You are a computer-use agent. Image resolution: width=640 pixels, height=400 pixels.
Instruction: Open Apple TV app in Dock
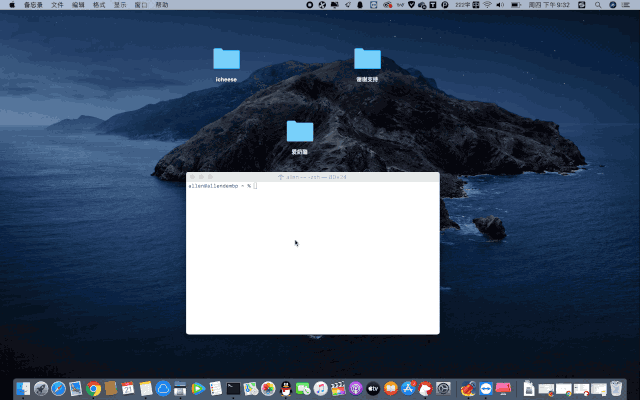click(x=373, y=389)
